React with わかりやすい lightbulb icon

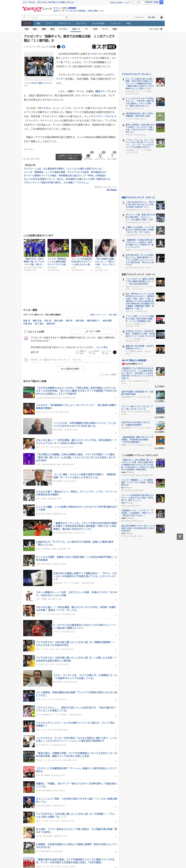[100, 156]
